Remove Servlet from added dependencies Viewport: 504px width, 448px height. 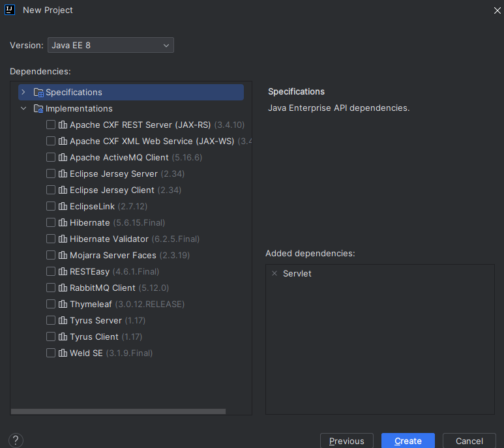(x=274, y=273)
